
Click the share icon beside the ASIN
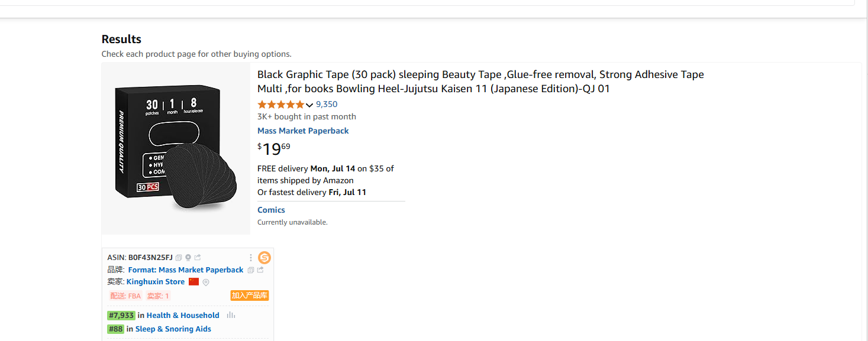pos(198,258)
